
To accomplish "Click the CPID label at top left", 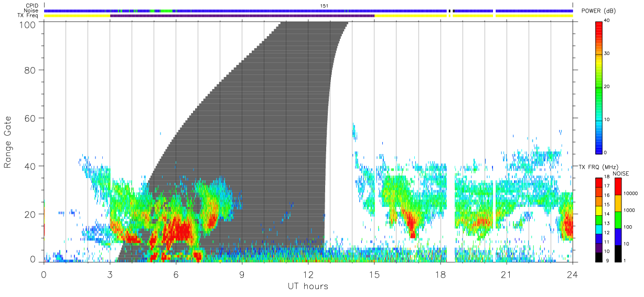I will click(x=31, y=6).
